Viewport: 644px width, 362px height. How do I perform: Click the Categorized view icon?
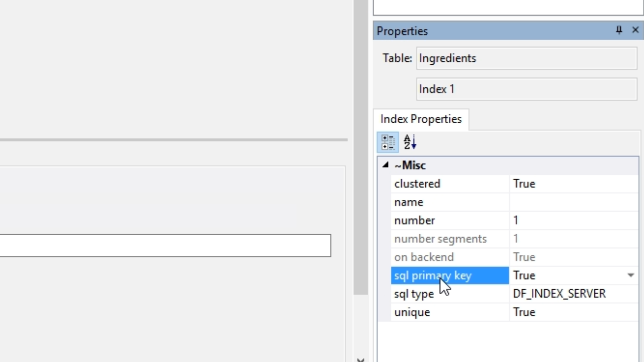click(x=388, y=142)
